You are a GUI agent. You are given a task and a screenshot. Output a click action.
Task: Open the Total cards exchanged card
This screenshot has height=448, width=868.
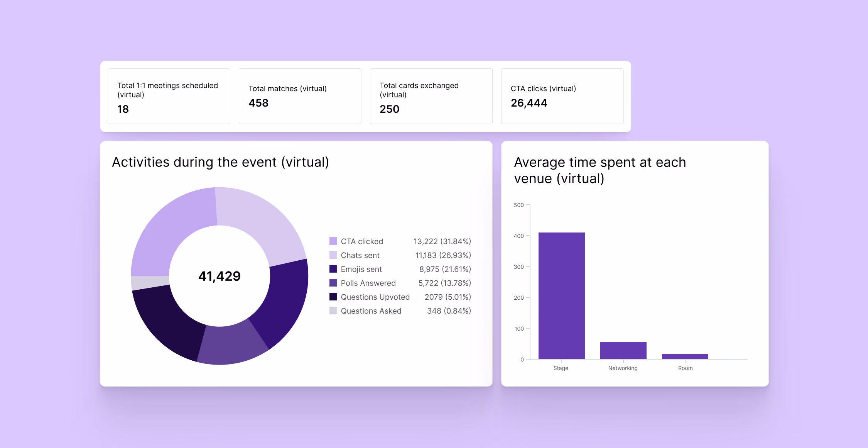click(x=431, y=96)
